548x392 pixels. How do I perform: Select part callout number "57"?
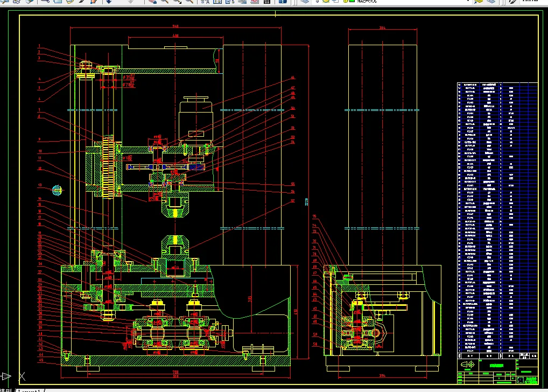(293, 201)
